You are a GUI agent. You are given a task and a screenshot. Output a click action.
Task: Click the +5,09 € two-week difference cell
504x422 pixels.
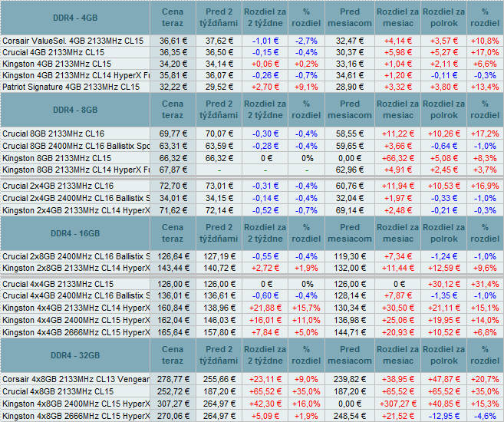tap(265, 416)
